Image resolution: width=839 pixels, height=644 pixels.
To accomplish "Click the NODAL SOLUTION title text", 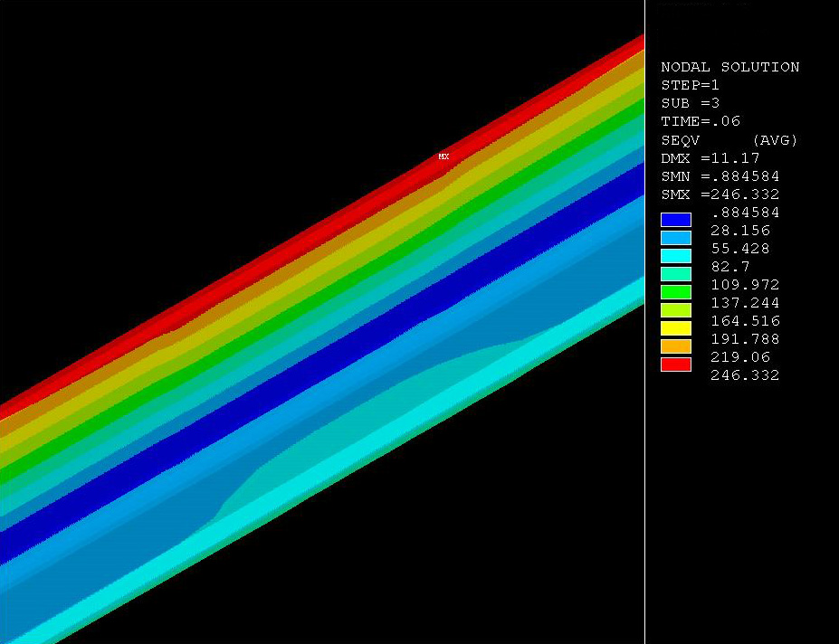I will (729, 67).
